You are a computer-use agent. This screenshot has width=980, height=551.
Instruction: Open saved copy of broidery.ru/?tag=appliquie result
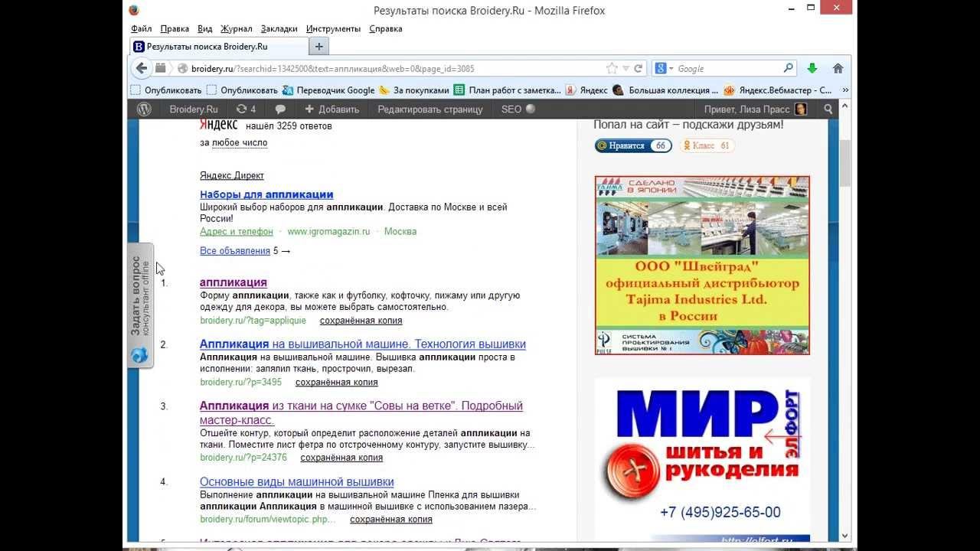click(361, 321)
